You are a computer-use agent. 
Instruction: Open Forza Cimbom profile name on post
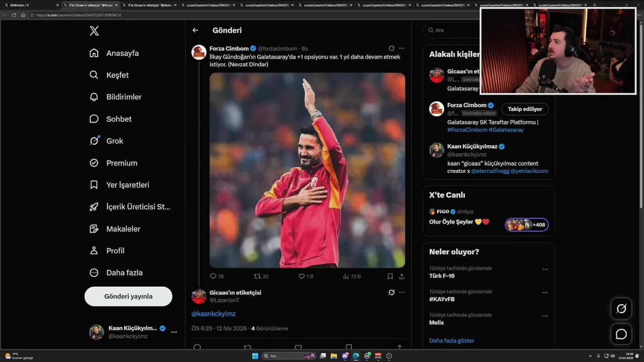229,49
